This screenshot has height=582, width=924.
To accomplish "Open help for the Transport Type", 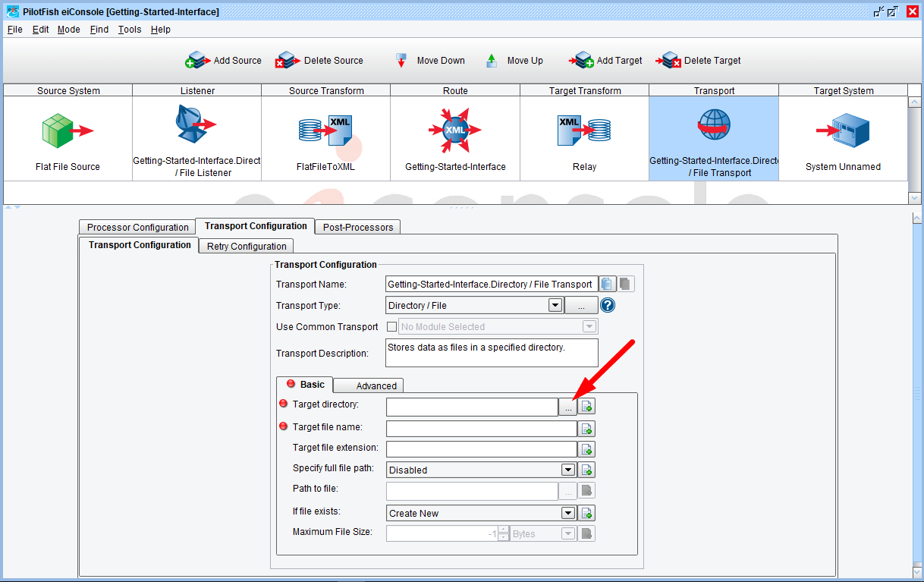I will pyautogui.click(x=608, y=306).
